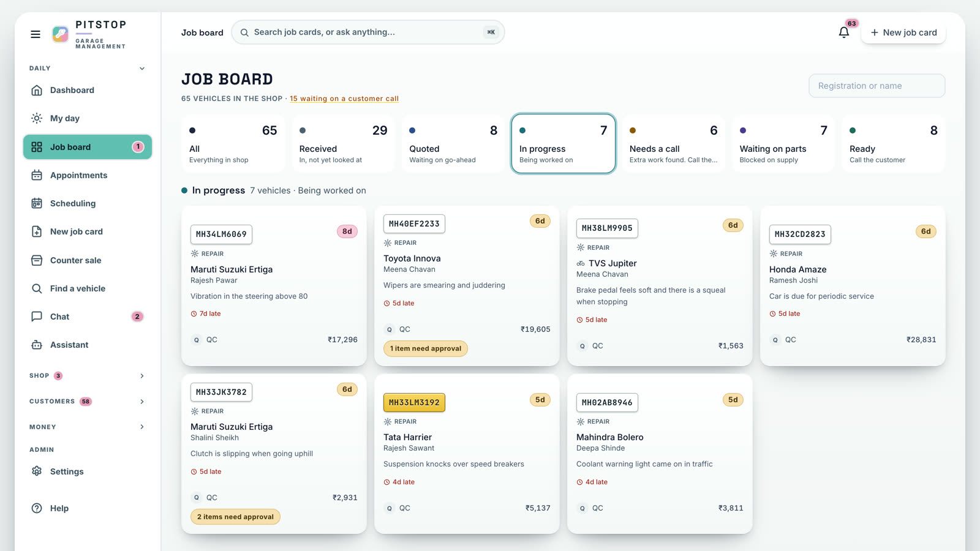Open the Honda Amaze card title
The height and width of the screenshot is (551, 980).
(x=798, y=269)
